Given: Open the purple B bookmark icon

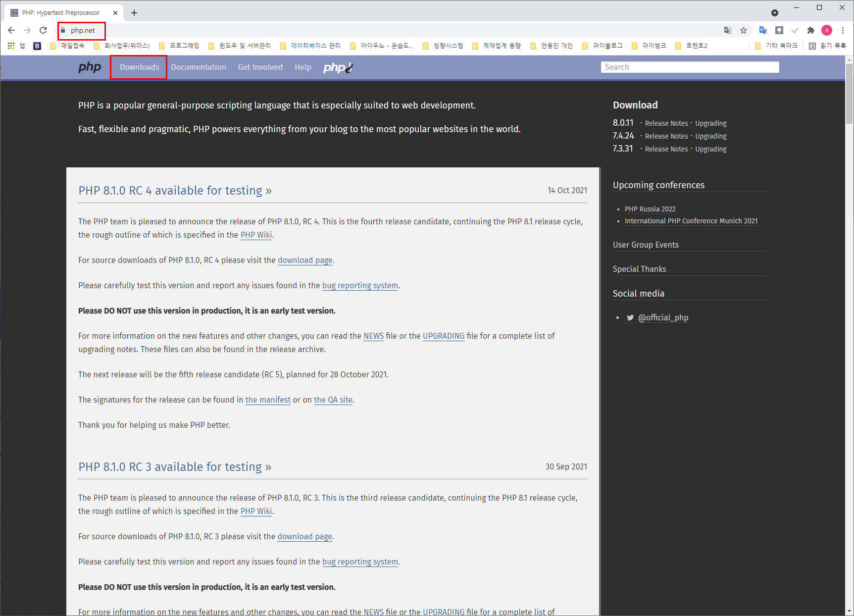Looking at the screenshot, I should (37, 46).
